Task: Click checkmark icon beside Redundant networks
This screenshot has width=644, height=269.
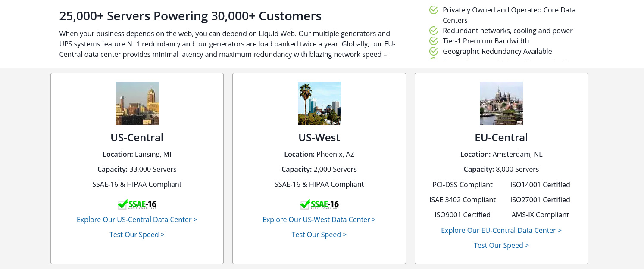Action: click(x=434, y=31)
